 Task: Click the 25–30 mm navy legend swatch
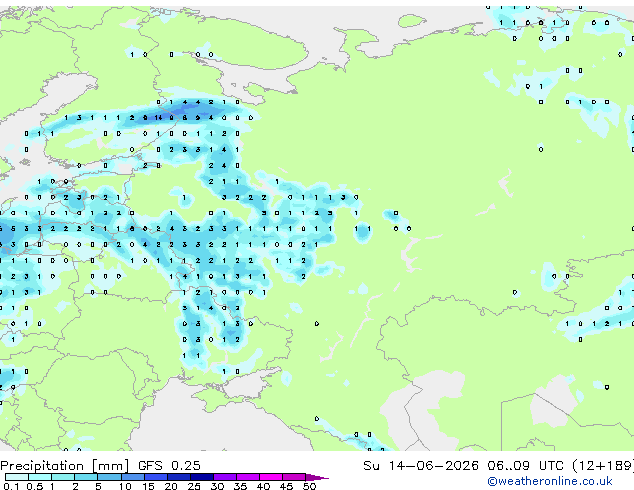[202, 477]
